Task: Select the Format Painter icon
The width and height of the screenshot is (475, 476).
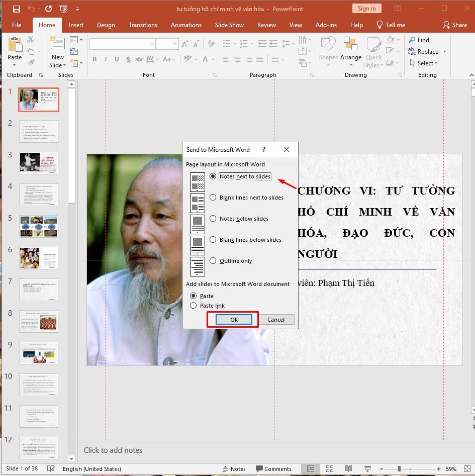Action: click(x=30, y=62)
